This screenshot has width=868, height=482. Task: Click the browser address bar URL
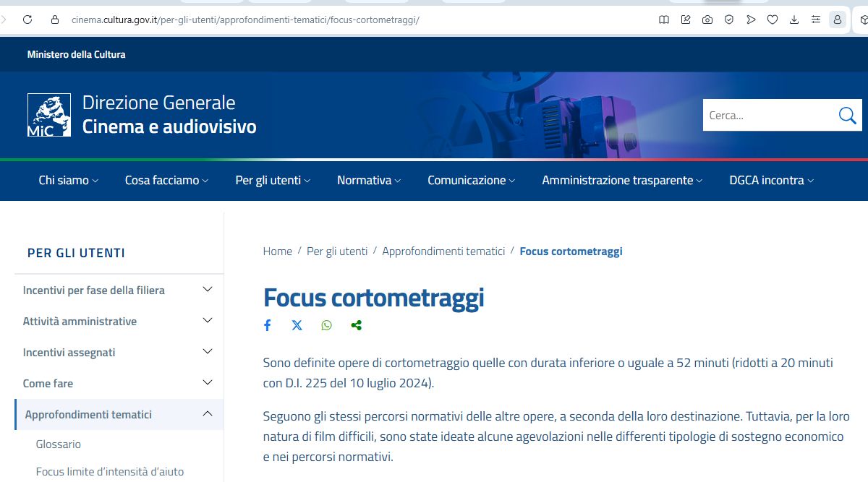(x=245, y=20)
